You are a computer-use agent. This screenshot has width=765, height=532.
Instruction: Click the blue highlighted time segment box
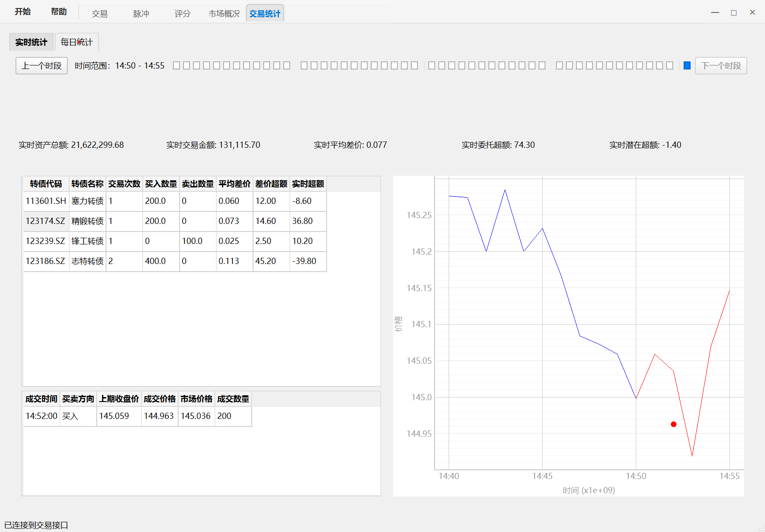[x=687, y=66]
